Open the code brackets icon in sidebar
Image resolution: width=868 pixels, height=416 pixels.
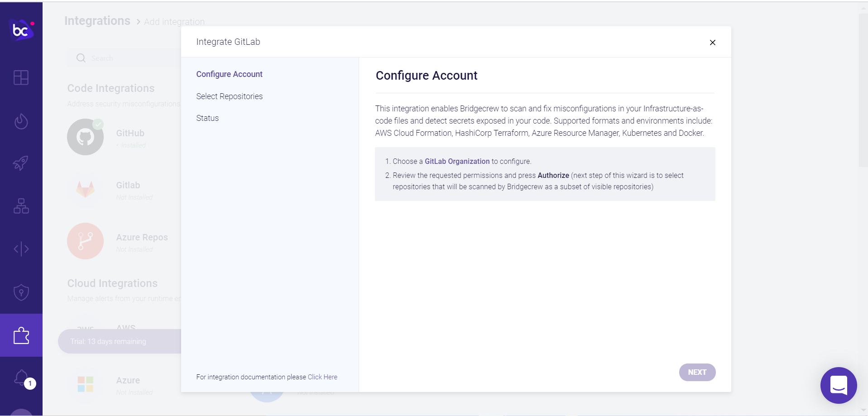pos(21,249)
